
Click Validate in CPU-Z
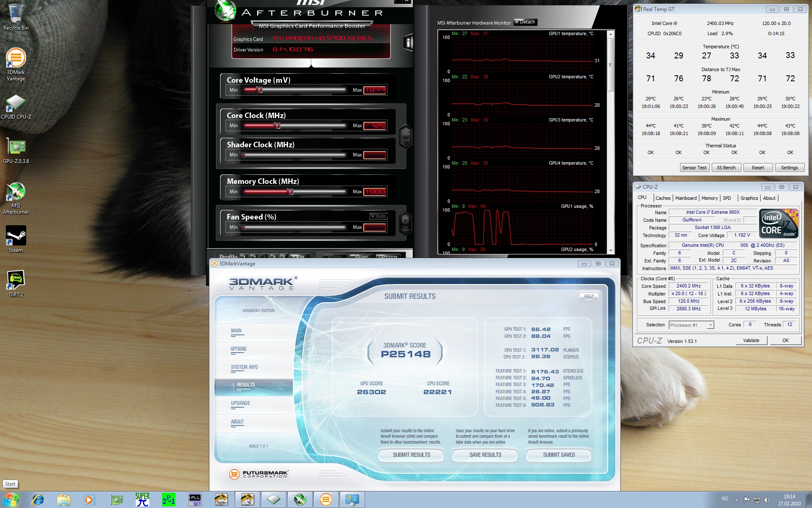pos(751,340)
